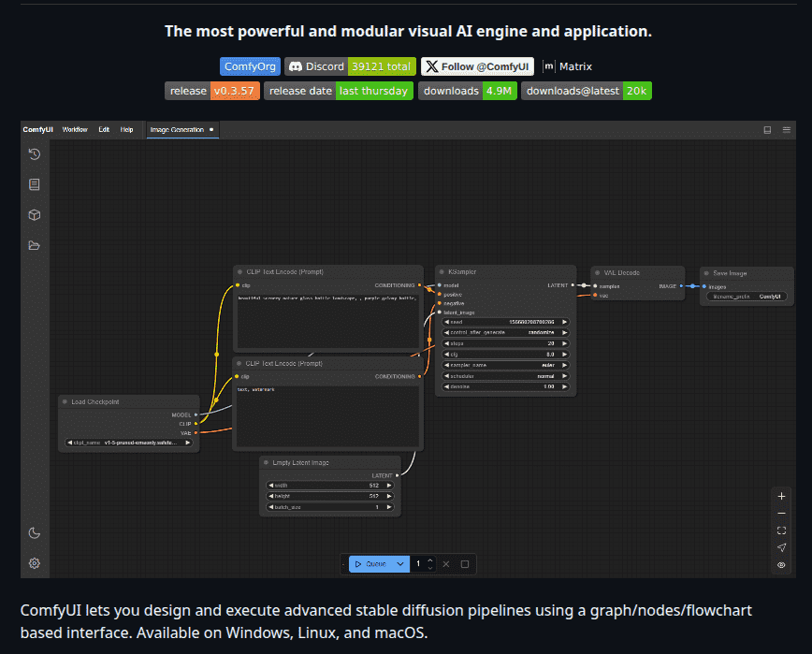The image size is (812, 654).
Task: Expand the Queue button dropdown arrow
Action: [x=400, y=564]
